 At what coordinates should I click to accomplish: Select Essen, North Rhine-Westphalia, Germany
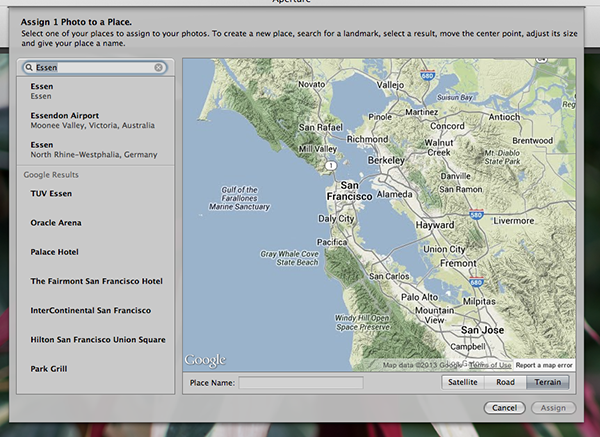(96, 150)
